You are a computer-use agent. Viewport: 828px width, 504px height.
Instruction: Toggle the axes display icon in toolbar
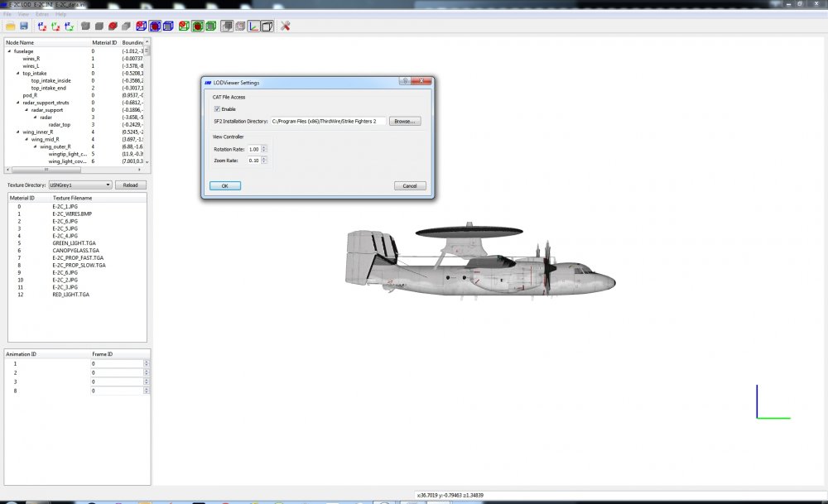pos(254,26)
